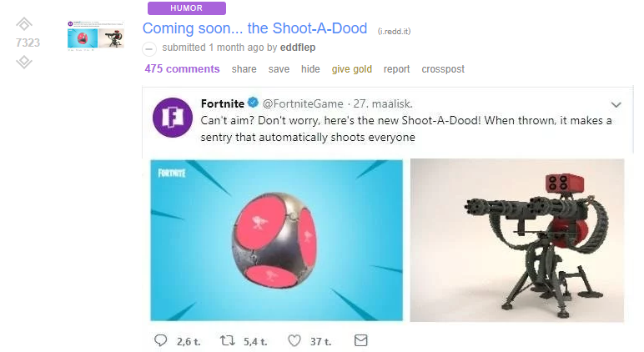Click the save option below the post
Viewport: 644px width, 352px height.
[279, 69]
